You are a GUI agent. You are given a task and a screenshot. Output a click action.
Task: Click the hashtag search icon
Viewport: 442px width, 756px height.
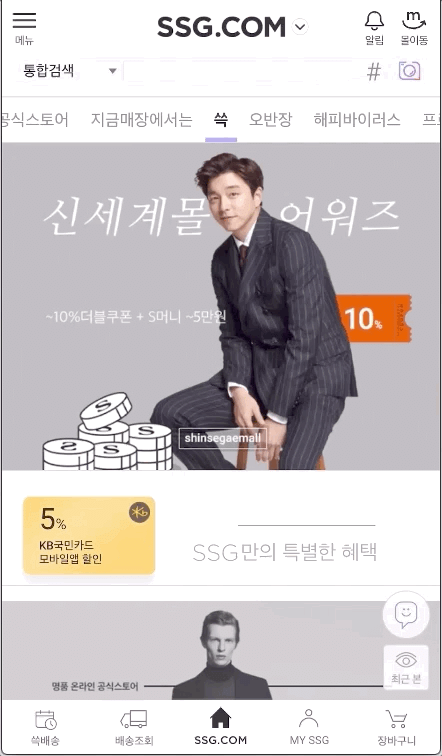374,72
